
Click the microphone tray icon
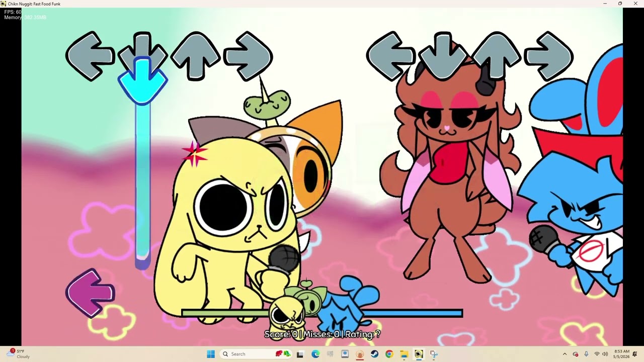[586, 354]
